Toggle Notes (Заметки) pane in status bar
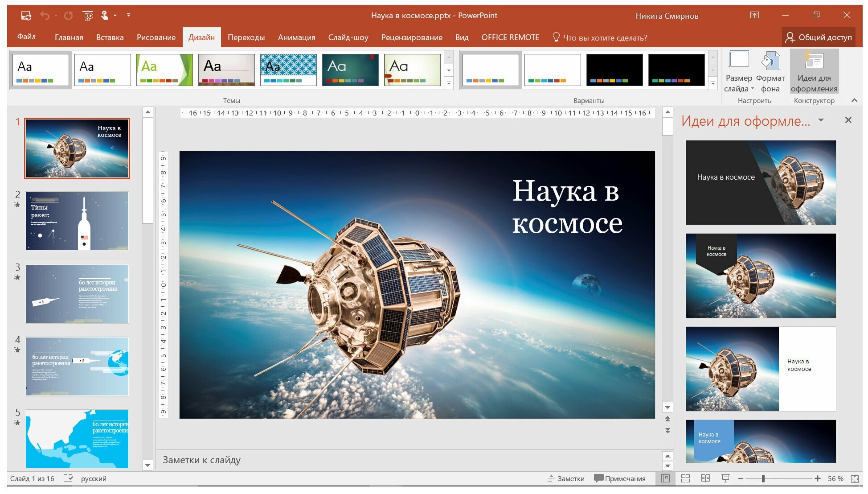Image resolution: width=868 pixels, height=494 pixels. coord(566,478)
